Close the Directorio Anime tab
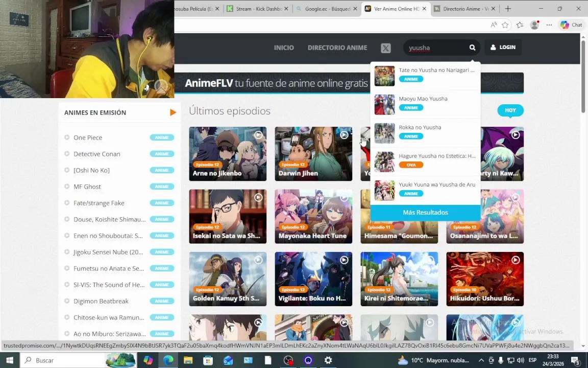588x368 pixels. pos(493,9)
